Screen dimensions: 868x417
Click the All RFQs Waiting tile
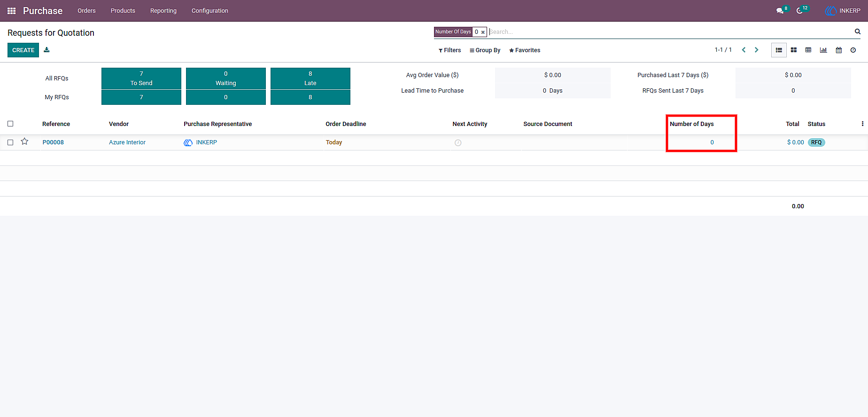226,78
